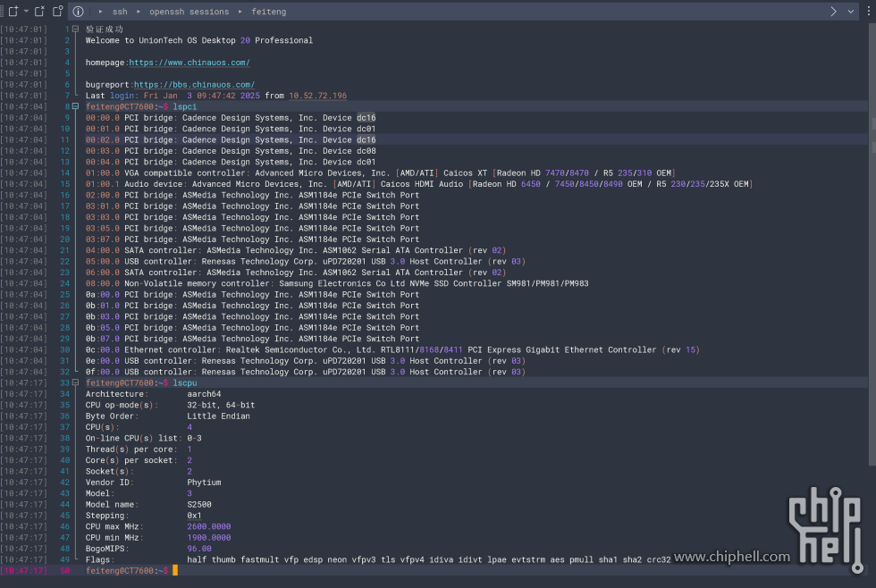
Task: Click the On-line CPU(s) list value 0-3
Action: point(195,439)
